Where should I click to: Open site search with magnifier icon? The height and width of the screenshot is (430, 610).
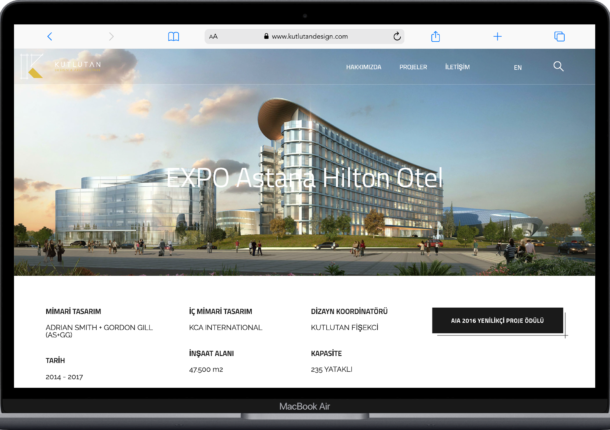(558, 67)
